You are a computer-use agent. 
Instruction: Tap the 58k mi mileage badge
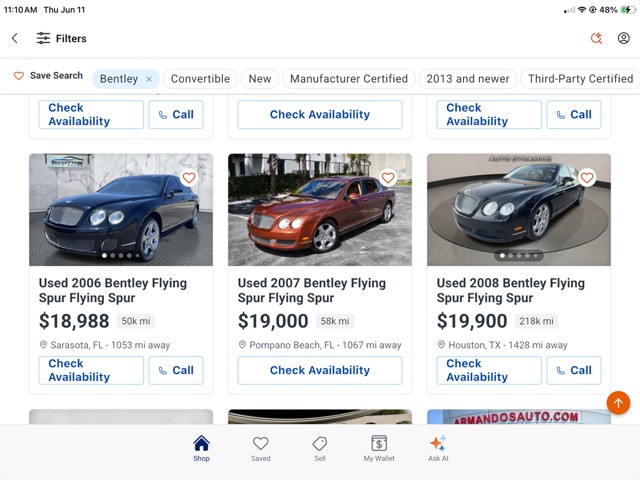(335, 321)
